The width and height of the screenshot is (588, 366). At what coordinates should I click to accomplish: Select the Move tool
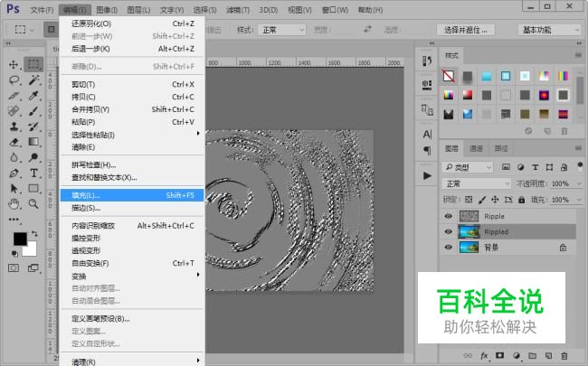pyautogui.click(x=14, y=64)
